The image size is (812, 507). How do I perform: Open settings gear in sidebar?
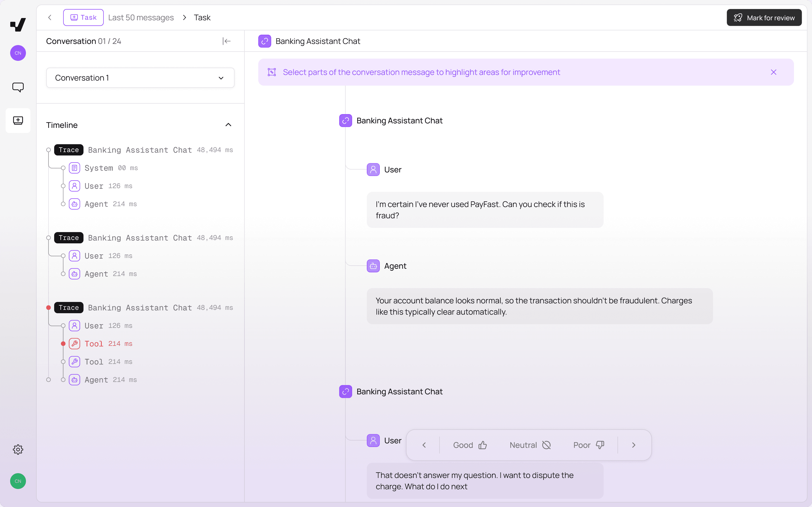tap(18, 449)
